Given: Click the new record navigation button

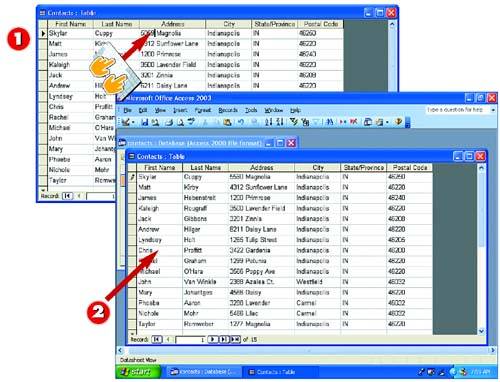Looking at the screenshot, I should (x=235, y=340).
